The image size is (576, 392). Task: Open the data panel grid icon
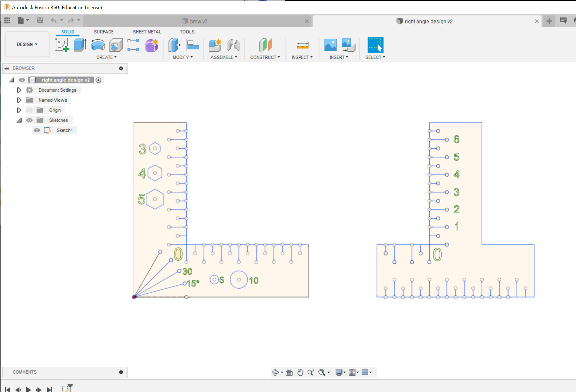click(7, 20)
